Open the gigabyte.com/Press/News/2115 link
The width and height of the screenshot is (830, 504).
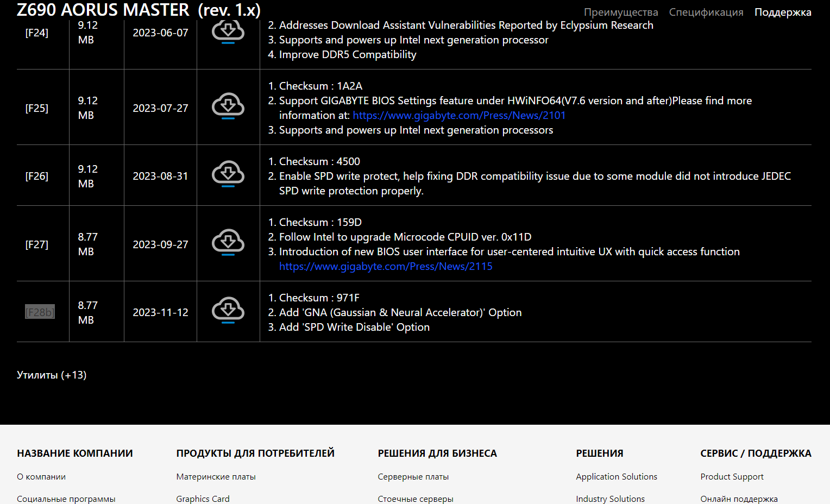coord(386,266)
